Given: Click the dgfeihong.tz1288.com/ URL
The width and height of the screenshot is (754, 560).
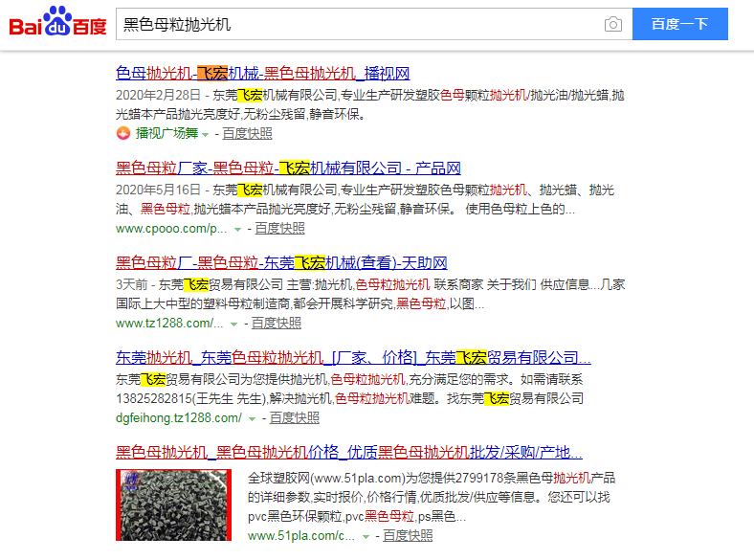Looking at the screenshot, I should coord(179,418).
